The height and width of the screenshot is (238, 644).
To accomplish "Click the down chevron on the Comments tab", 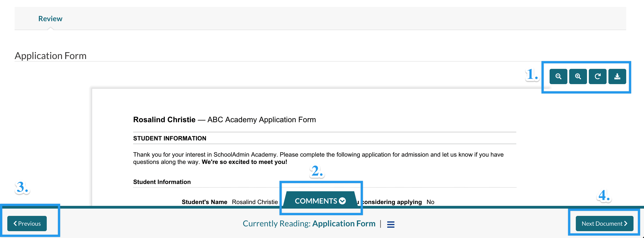I will (342, 201).
